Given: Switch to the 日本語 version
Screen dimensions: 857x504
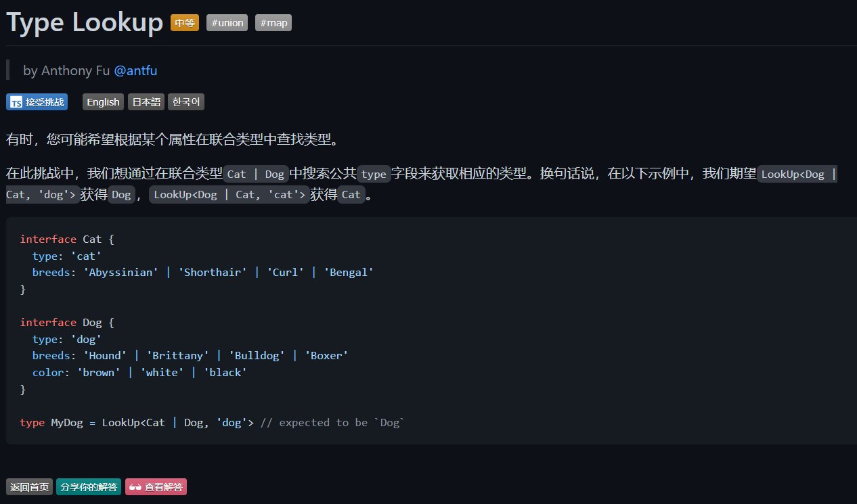Looking at the screenshot, I should point(146,102).
